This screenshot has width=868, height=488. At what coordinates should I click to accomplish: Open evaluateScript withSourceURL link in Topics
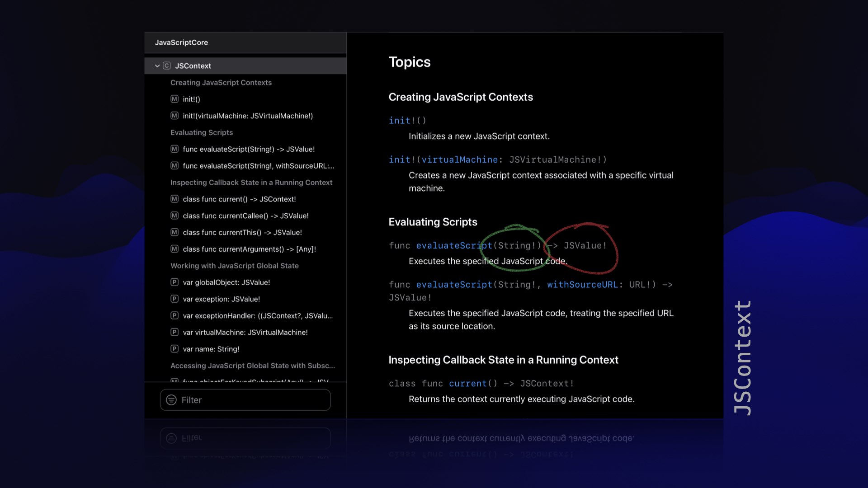(x=453, y=285)
